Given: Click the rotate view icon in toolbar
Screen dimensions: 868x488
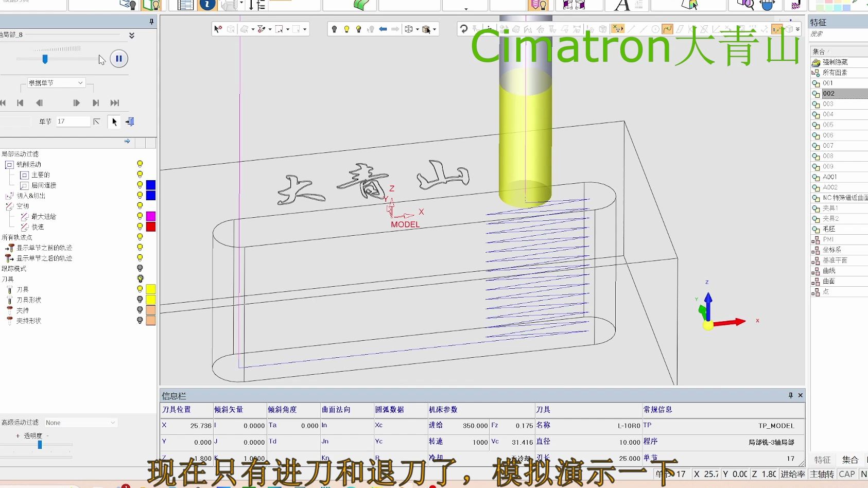Looking at the screenshot, I should point(464,29).
